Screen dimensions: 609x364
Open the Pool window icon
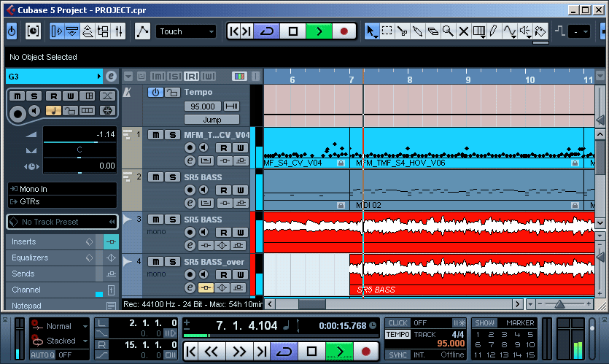click(104, 31)
